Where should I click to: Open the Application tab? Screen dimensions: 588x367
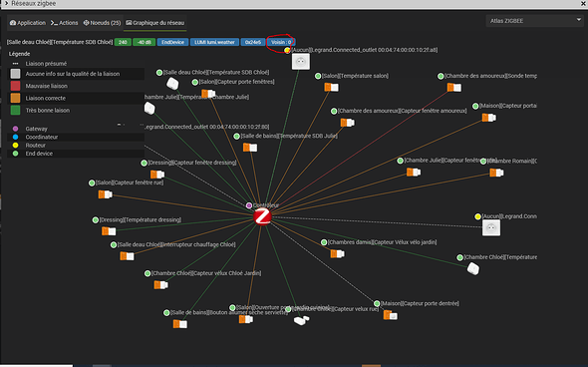click(27, 23)
